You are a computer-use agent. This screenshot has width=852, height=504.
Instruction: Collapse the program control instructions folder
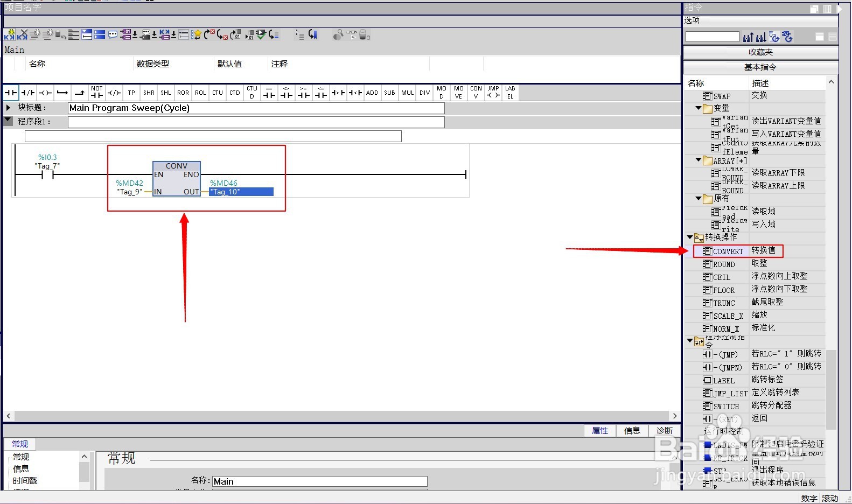click(690, 340)
